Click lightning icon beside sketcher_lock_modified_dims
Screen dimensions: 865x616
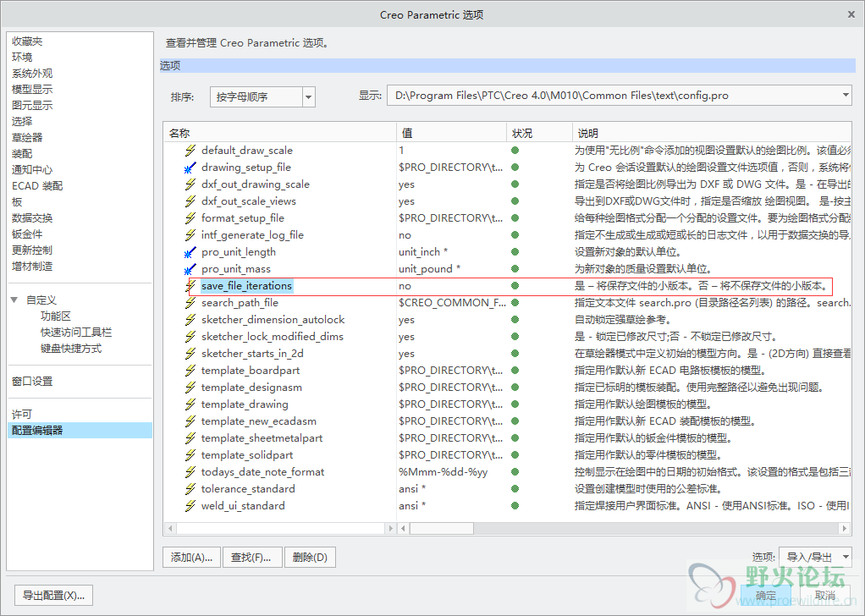point(190,337)
